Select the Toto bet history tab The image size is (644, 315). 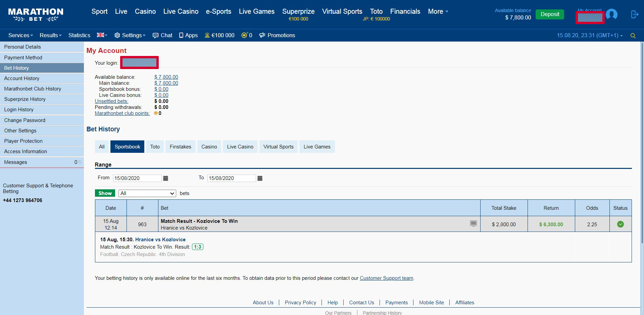tap(155, 147)
